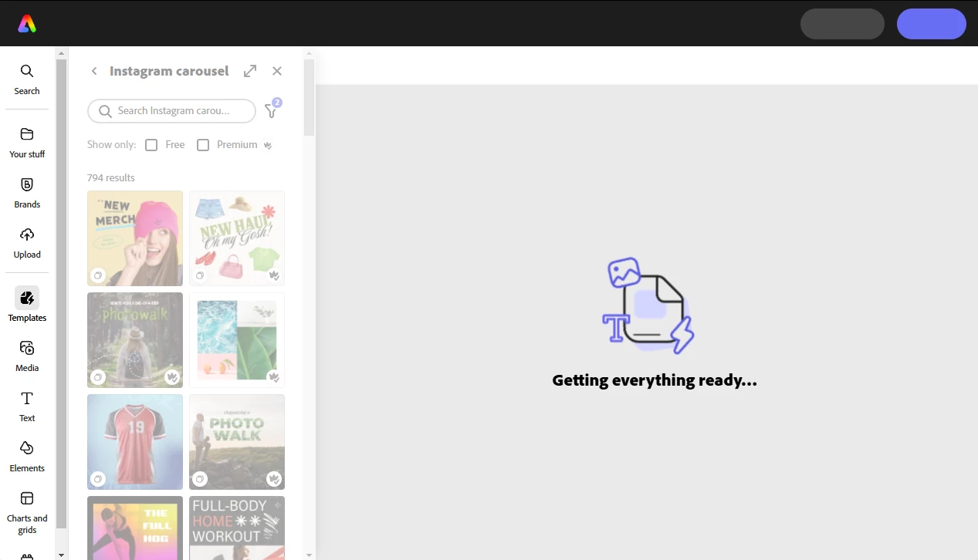Screen dimensions: 978x560
Task: Click multi-page icon on jersey template
Action: click(x=98, y=479)
